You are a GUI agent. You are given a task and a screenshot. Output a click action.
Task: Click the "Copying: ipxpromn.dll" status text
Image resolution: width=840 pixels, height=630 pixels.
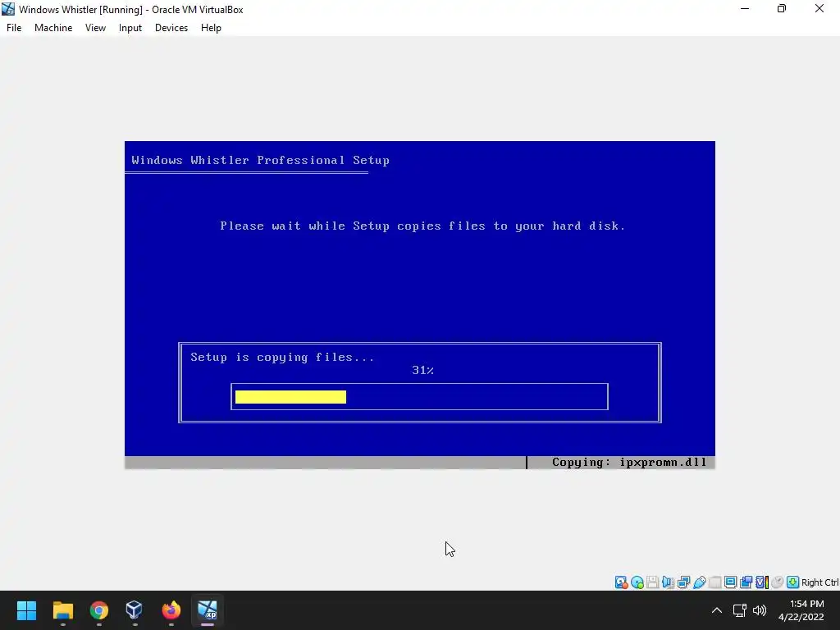[x=629, y=463]
